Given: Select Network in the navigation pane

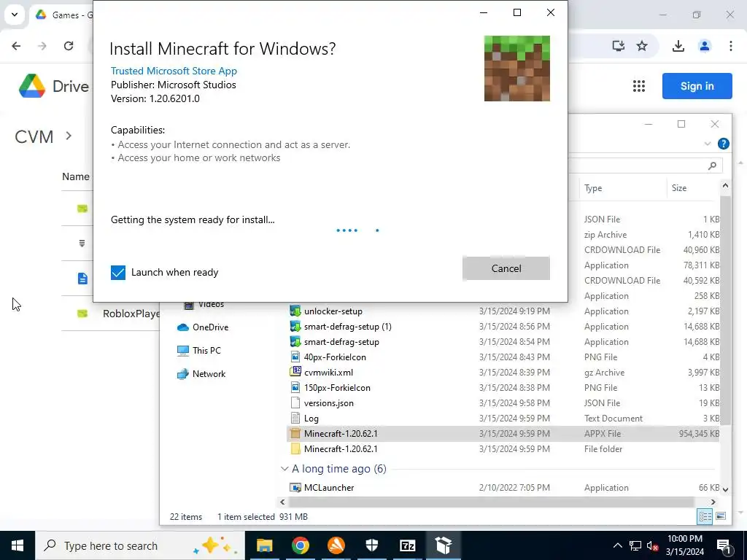Looking at the screenshot, I should pyautogui.click(x=201, y=374).
